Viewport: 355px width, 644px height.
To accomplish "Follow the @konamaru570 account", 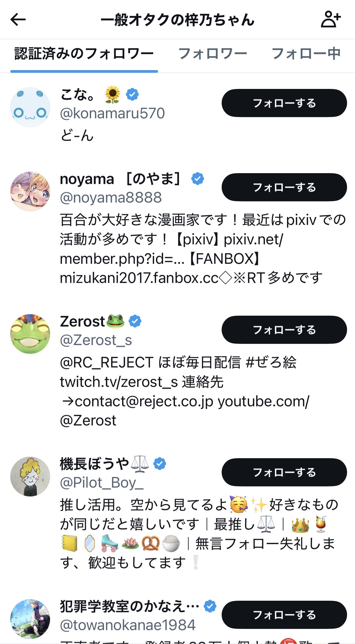I will click(284, 103).
